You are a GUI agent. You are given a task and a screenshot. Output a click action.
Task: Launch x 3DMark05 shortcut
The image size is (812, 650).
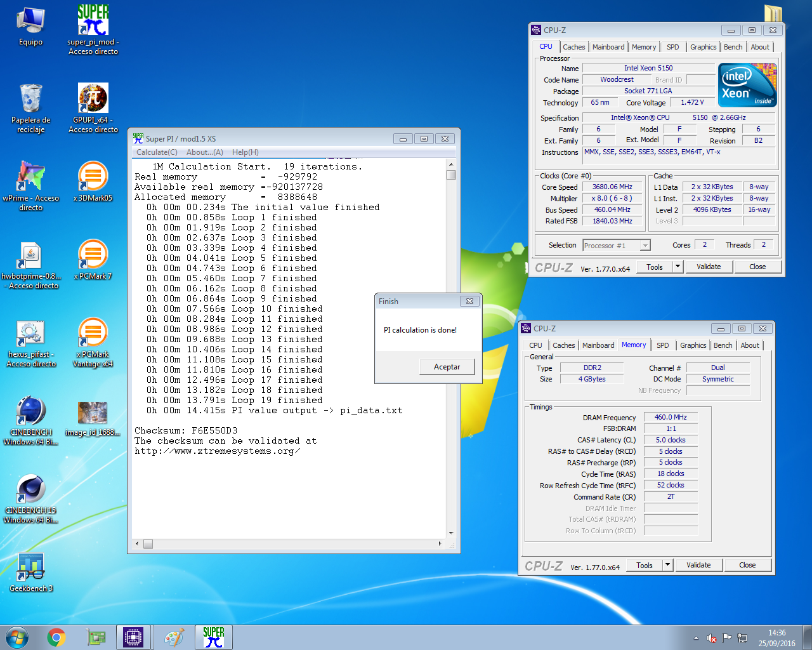click(x=93, y=182)
